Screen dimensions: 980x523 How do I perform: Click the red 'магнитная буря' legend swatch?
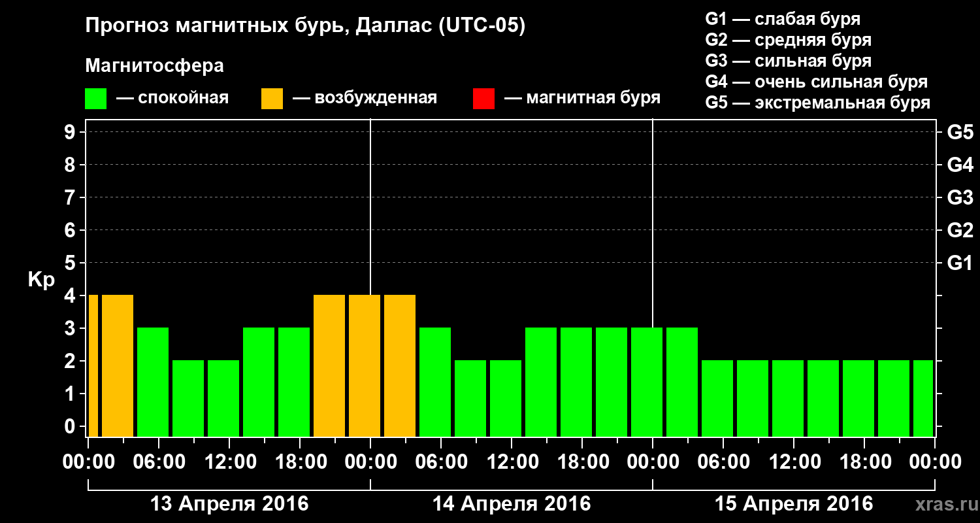483,99
